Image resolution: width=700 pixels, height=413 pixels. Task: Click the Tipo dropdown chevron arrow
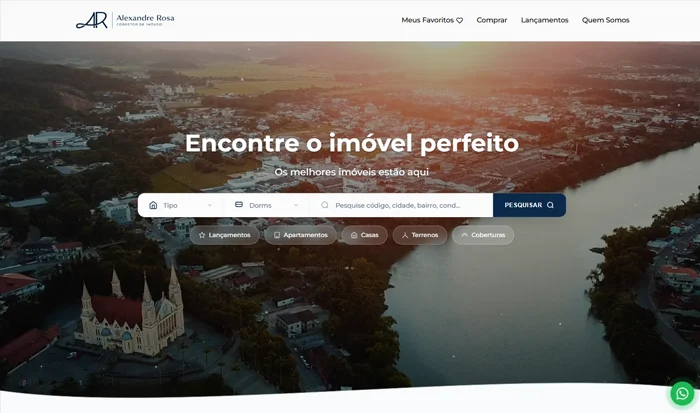tap(210, 205)
